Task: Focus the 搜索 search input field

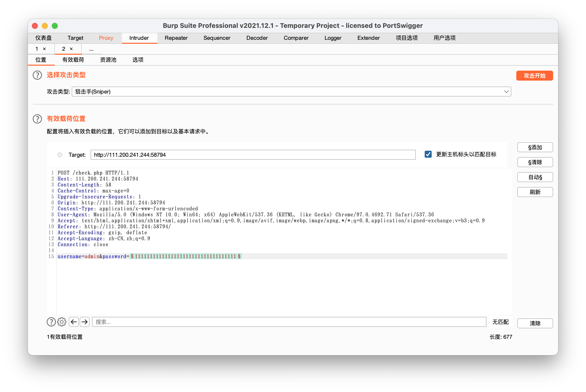Action: pos(289,322)
